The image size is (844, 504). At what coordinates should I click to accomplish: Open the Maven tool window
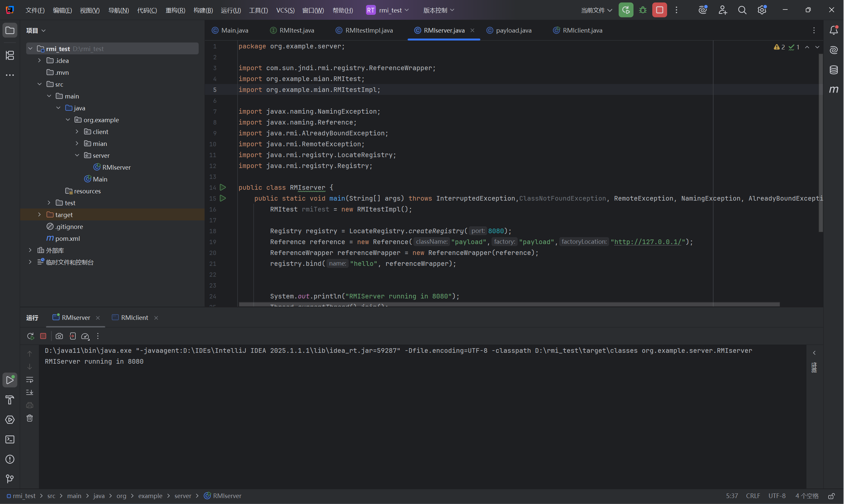tap(833, 90)
